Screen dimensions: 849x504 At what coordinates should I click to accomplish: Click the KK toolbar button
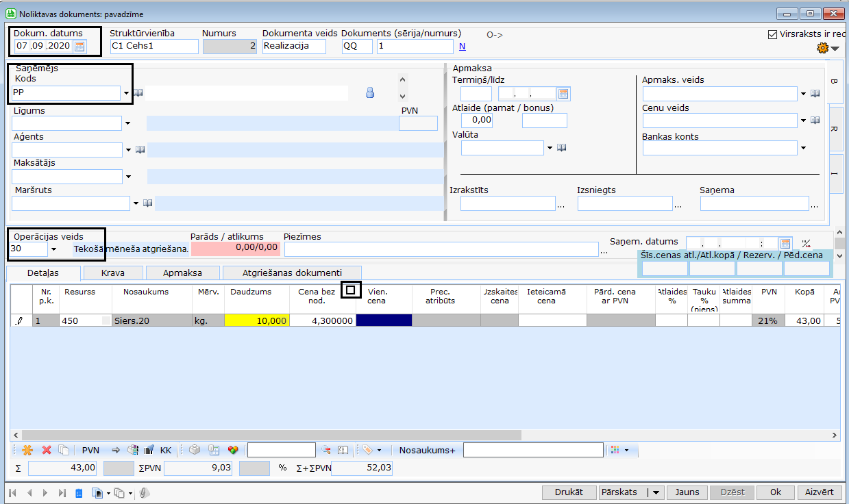coord(166,451)
